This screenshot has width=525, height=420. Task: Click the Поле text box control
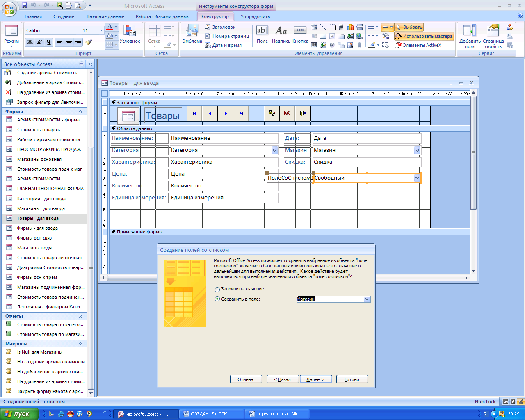pos(262,34)
